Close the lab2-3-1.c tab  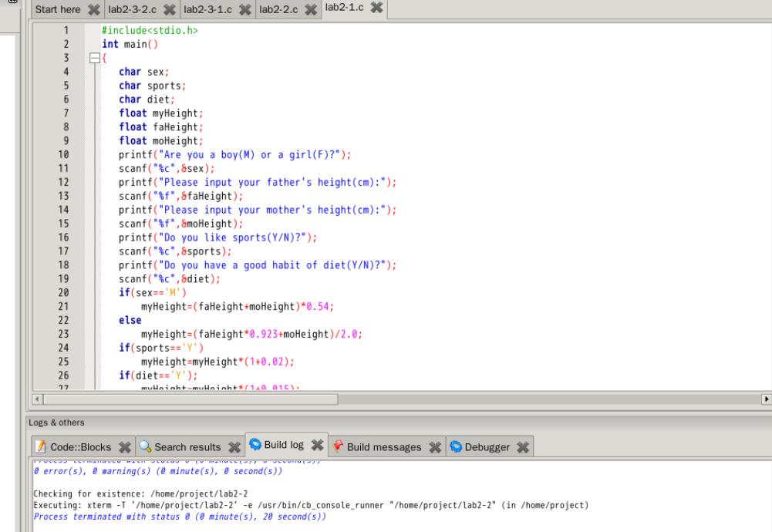[244, 9]
